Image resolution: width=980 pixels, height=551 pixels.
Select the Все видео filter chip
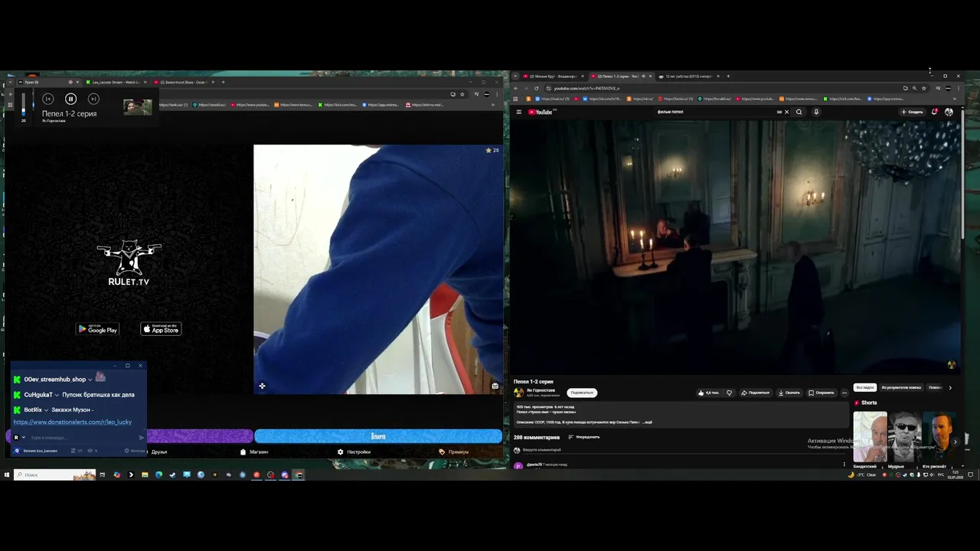point(864,387)
